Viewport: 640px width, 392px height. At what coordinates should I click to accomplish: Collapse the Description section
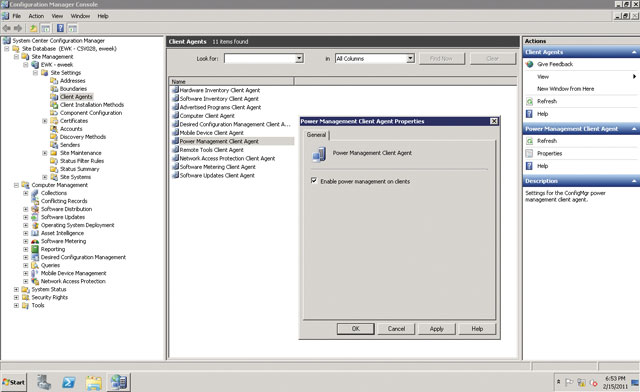tap(634, 181)
